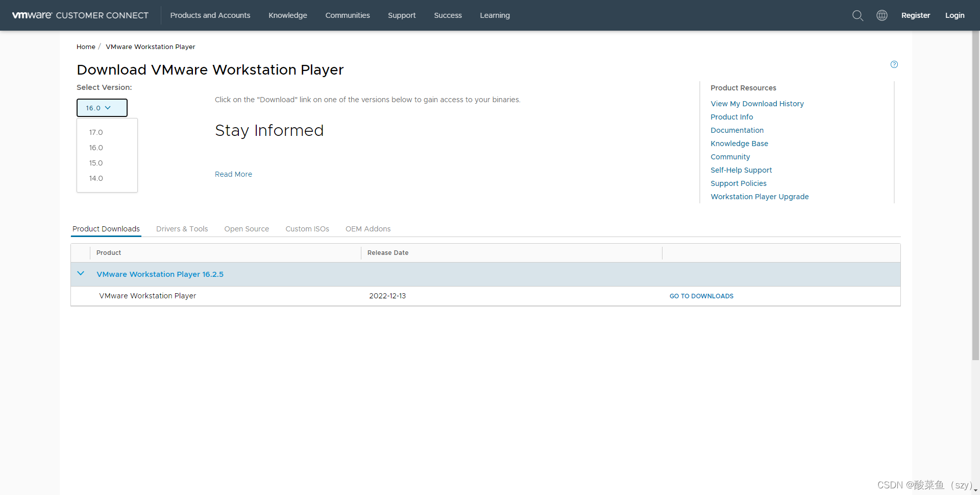The height and width of the screenshot is (495, 980).
Task: Click VMware Workstation Player breadcrumb
Action: point(151,46)
